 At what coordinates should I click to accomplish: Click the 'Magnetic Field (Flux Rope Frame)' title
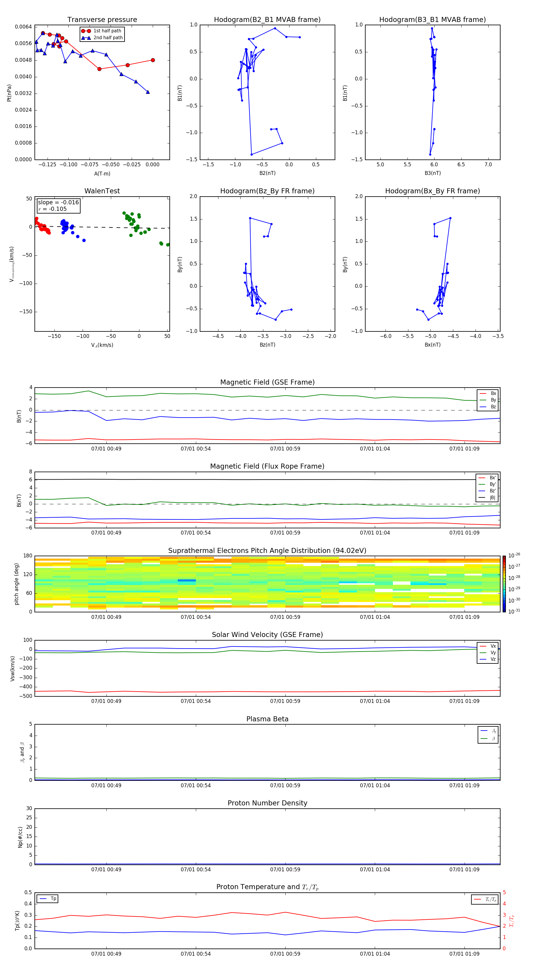click(x=267, y=467)
